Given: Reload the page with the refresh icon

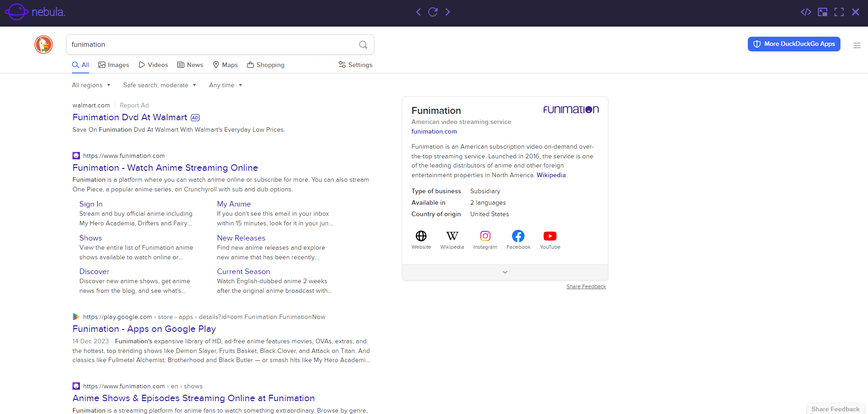Looking at the screenshot, I should click(x=433, y=12).
